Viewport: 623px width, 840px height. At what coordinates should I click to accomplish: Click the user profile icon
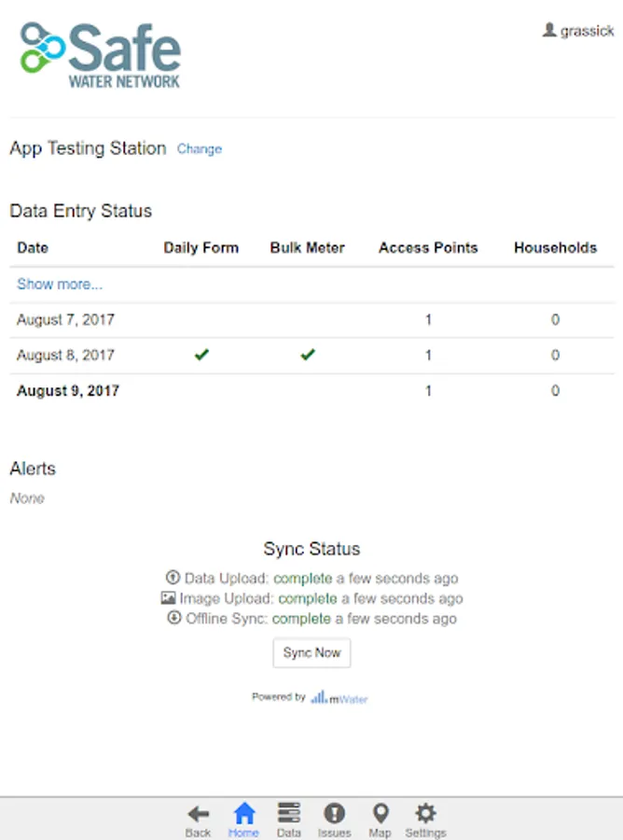(x=549, y=31)
